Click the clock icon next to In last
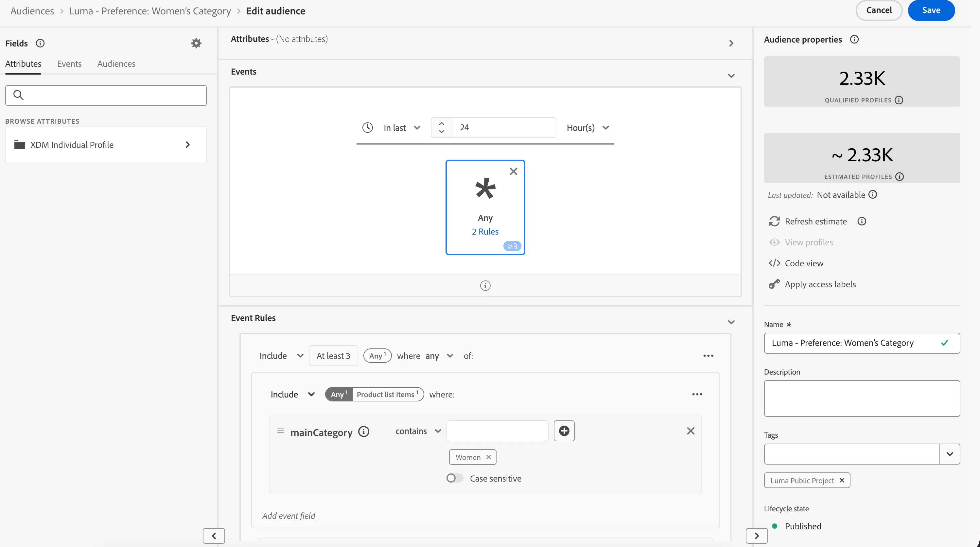980x547 pixels. (368, 128)
